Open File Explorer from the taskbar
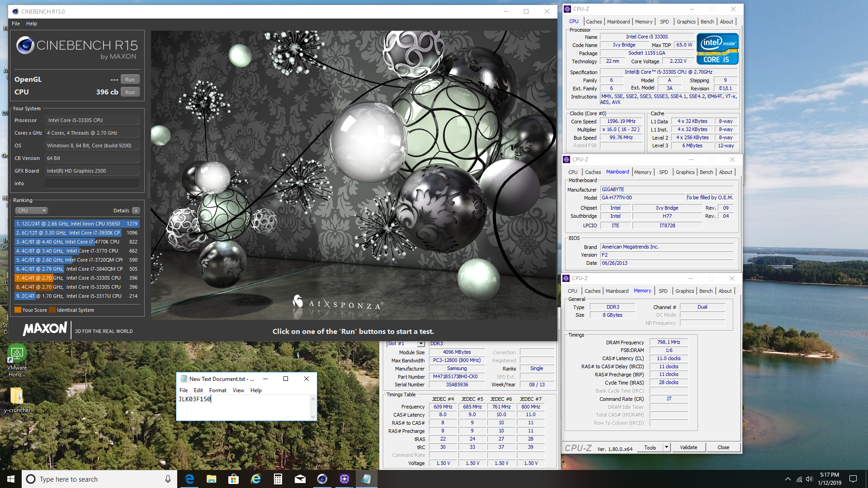This screenshot has width=868, height=488. (212, 479)
